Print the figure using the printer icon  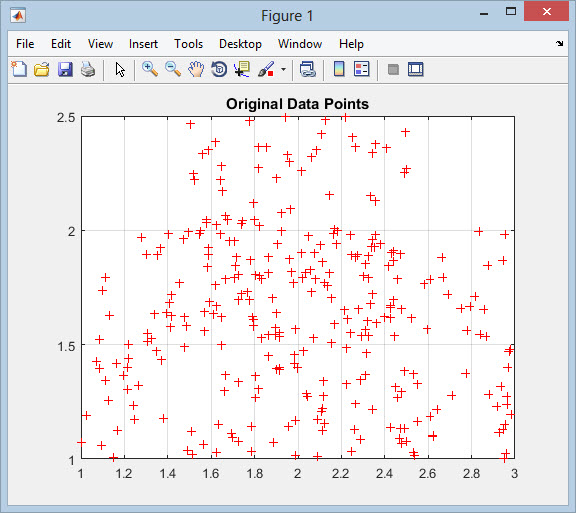coord(88,69)
